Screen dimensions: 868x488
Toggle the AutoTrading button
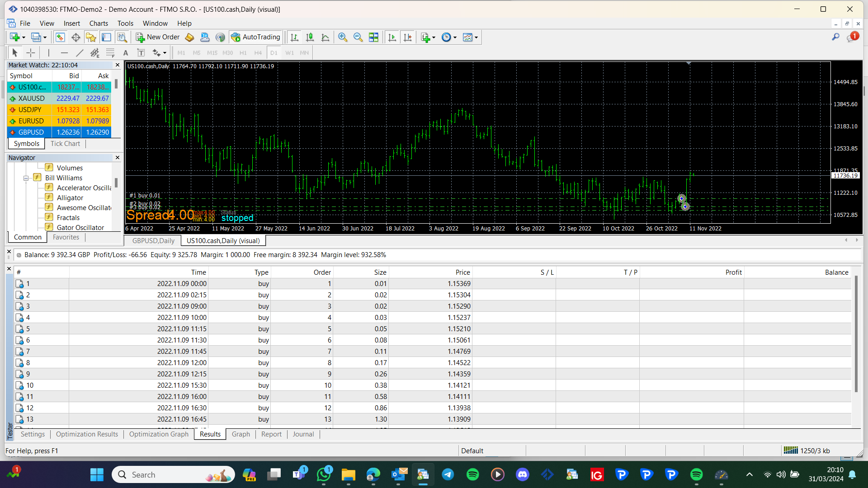(x=256, y=38)
